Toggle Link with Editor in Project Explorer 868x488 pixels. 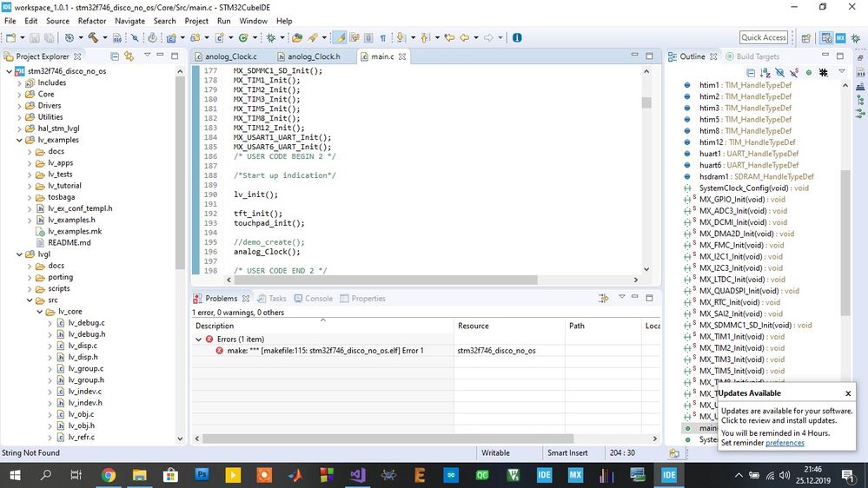pyautogui.click(x=128, y=56)
